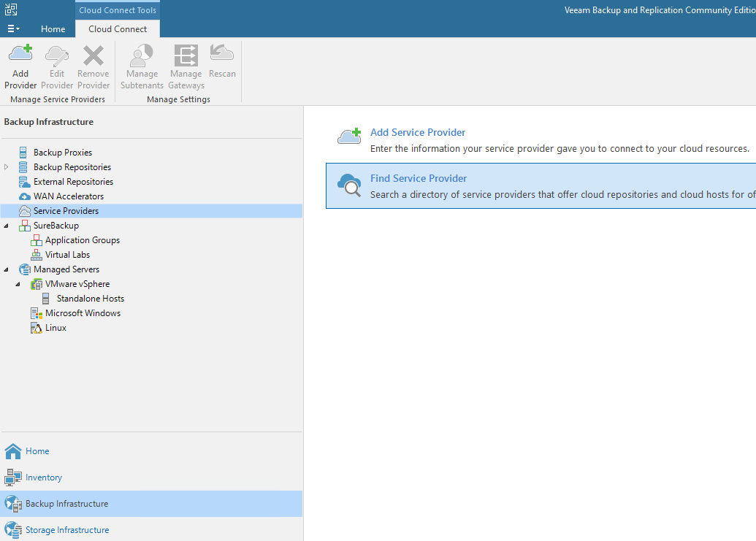Click the Find Service Provider link
The width and height of the screenshot is (756, 541).
419,178
